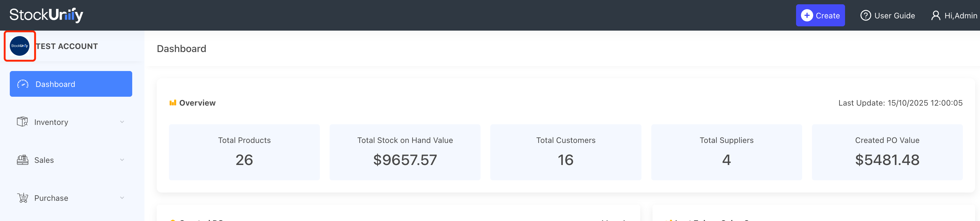Click the Overview bar chart icon

click(x=173, y=103)
